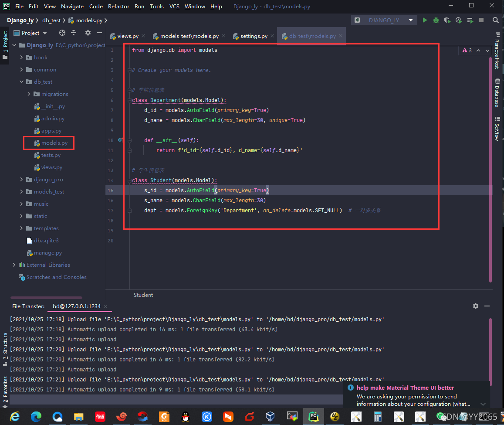Expand the migrations folder
Viewport: 504px width, 425px height.
tap(29, 94)
